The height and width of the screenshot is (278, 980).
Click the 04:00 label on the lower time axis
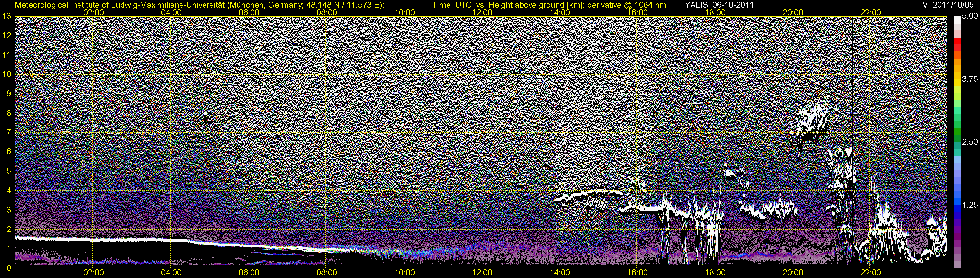[x=171, y=273]
